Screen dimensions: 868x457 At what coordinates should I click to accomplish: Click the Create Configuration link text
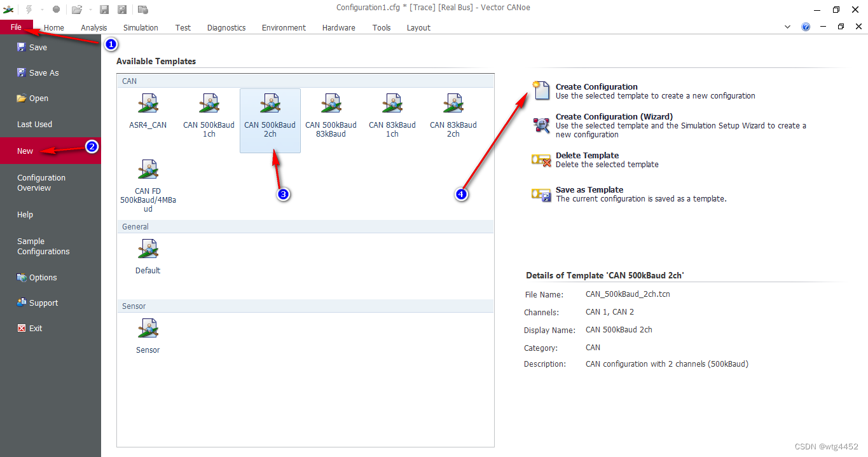click(596, 86)
